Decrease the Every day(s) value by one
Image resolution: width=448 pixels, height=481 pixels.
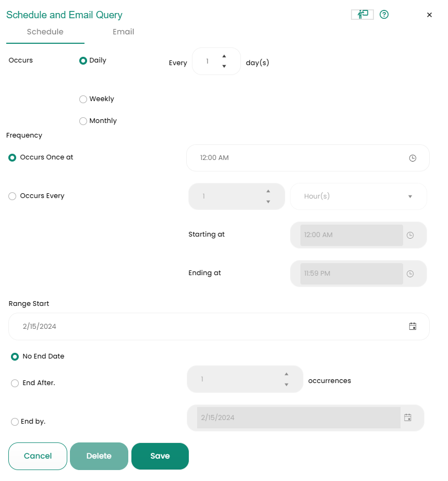click(x=224, y=66)
